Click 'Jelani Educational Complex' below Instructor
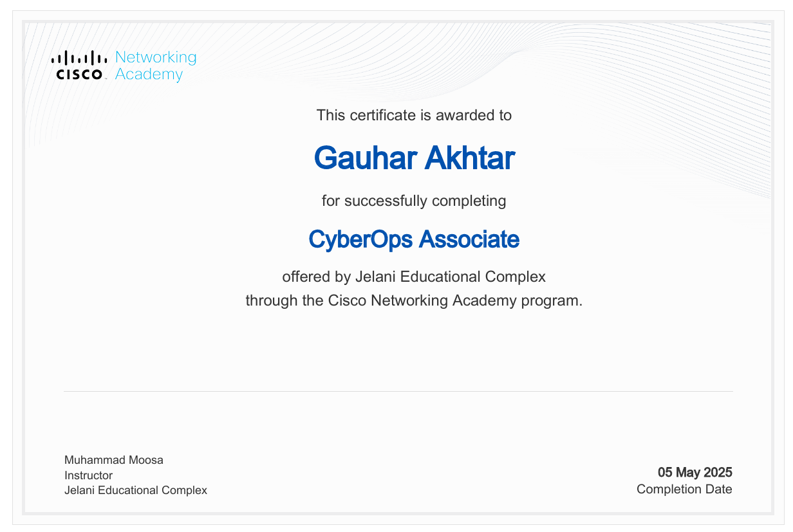 [x=136, y=490]
